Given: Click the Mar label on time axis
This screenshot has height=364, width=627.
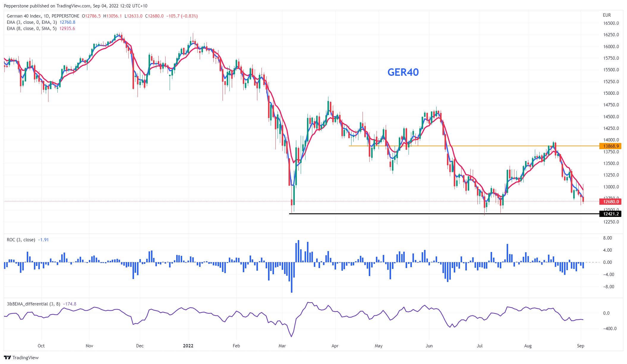Looking at the screenshot, I should coord(282,346).
